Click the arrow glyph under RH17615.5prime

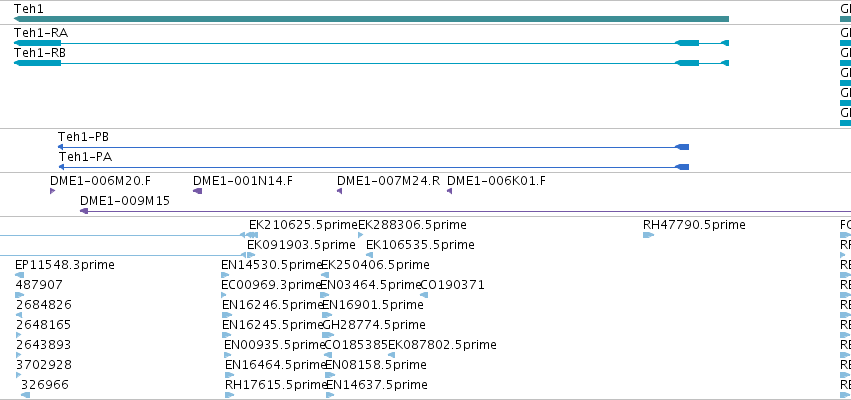point(230,395)
